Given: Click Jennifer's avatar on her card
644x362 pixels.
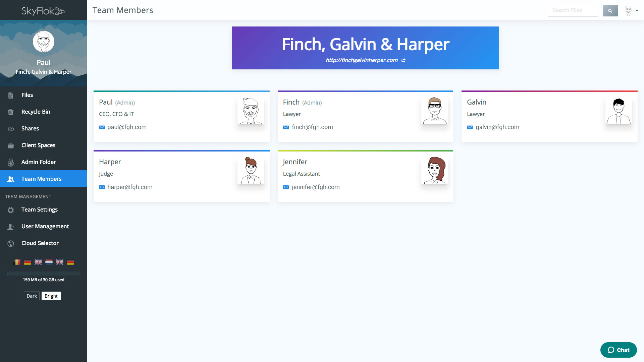Looking at the screenshot, I should (435, 170).
